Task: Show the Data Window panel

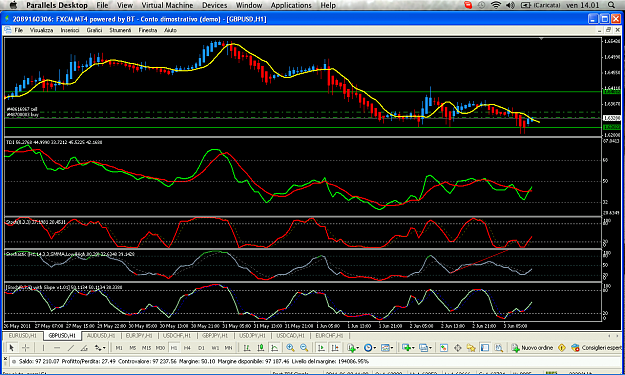Action: pos(458,348)
